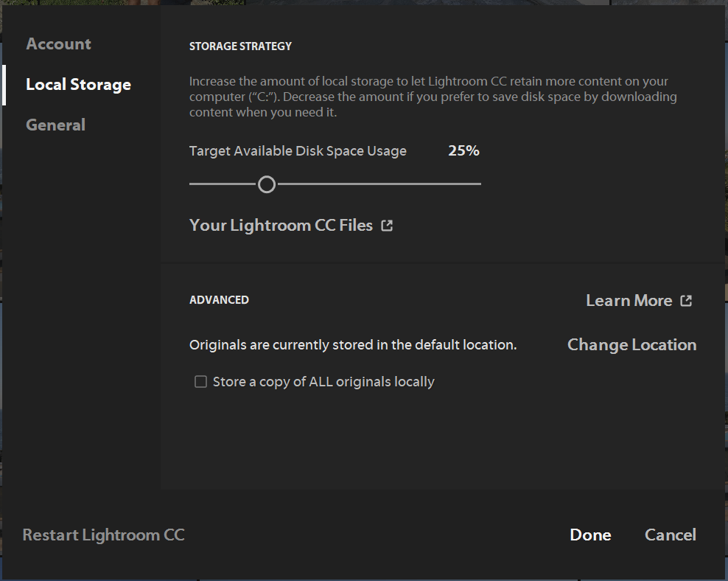
Task: Switch to the General tab
Action: pyautogui.click(x=56, y=125)
